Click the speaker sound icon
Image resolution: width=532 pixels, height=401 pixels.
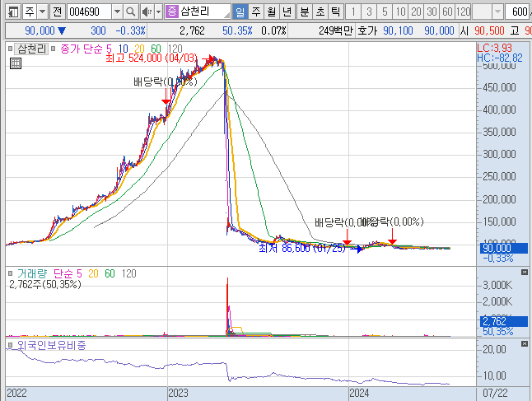click(x=147, y=12)
